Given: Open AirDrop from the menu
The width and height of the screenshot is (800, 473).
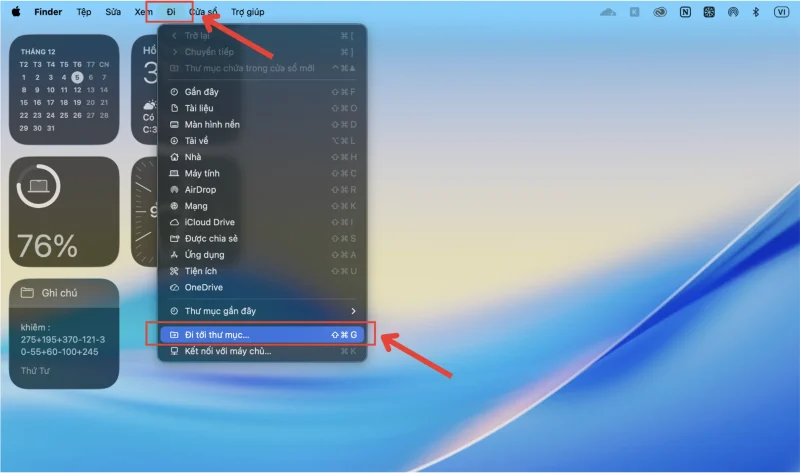Looking at the screenshot, I should (262, 190).
